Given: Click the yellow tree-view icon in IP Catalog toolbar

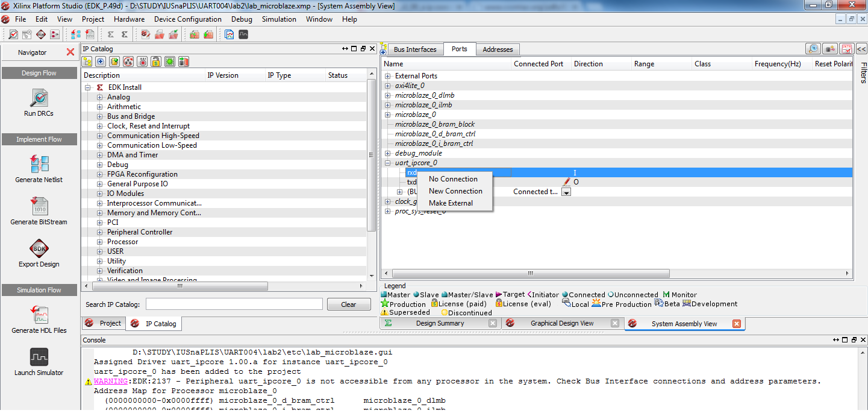Looking at the screenshot, I should [x=87, y=61].
